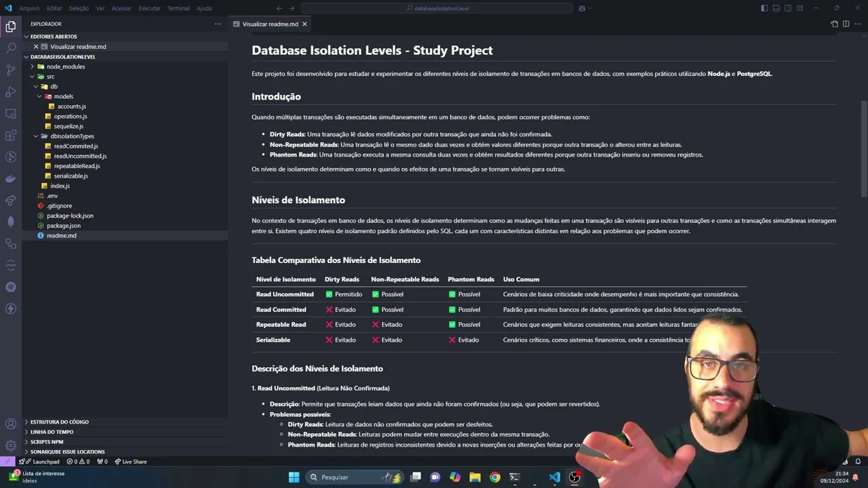Open the Seleção menu

pos(79,8)
